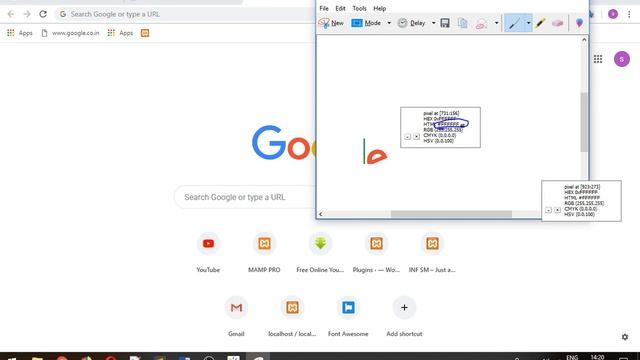This screenshot has width=640, height=360.
Task: Click the Customize gear on new tab page
Action: pos(625,337)
